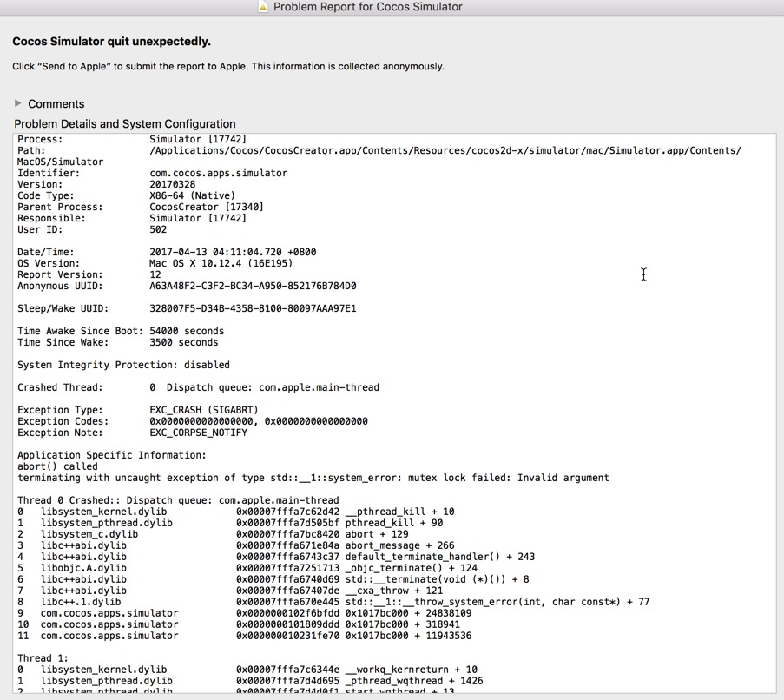Click frame 0 __pthread_kill + 10
Screen dimensions: 784x700
point(235,512)
